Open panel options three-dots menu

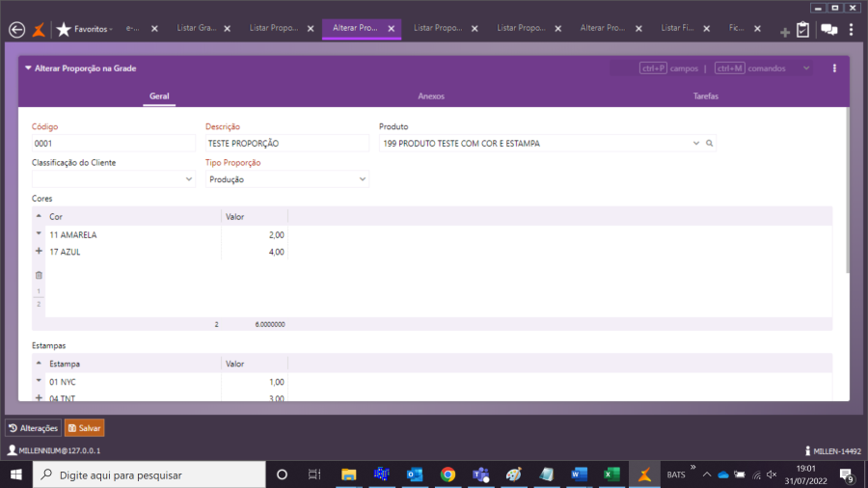click(x=834, y=68)
